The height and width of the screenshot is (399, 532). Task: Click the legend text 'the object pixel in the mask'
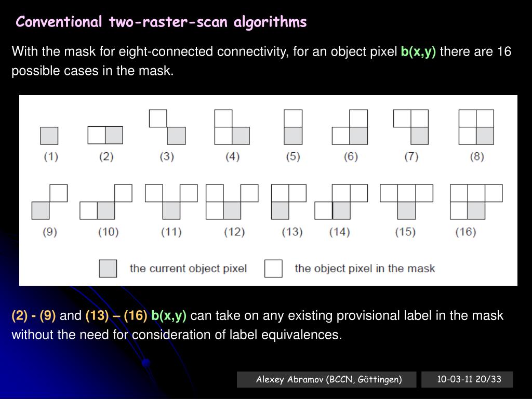pos(365,269)
